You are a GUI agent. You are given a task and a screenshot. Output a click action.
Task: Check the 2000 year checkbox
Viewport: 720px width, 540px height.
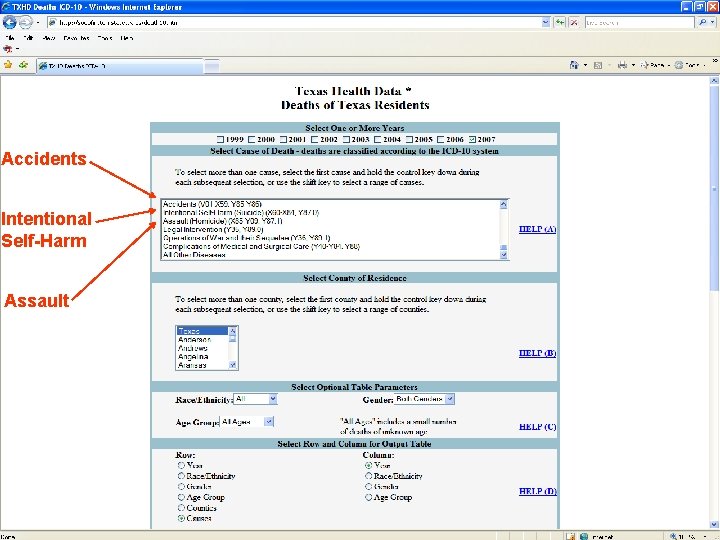click(x=252, y=139)
